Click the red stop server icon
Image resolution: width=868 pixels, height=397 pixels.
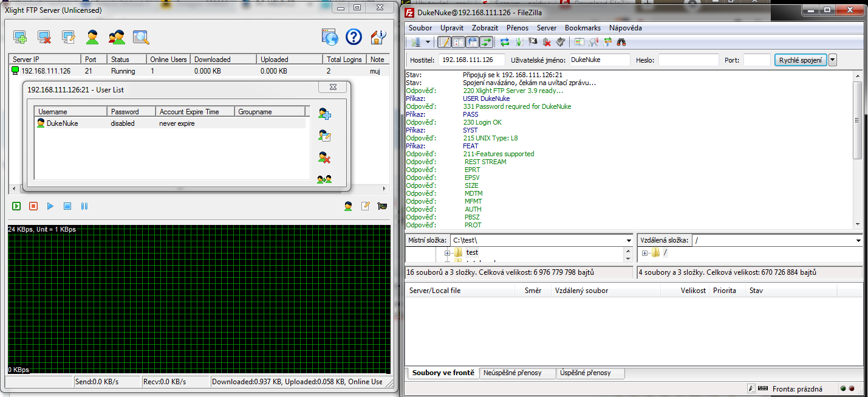point(33,207)
